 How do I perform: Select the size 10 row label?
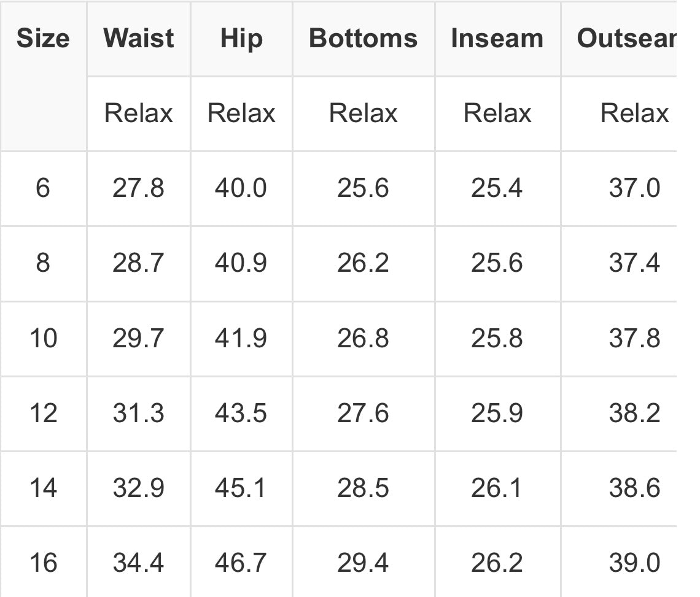point(44,337)
